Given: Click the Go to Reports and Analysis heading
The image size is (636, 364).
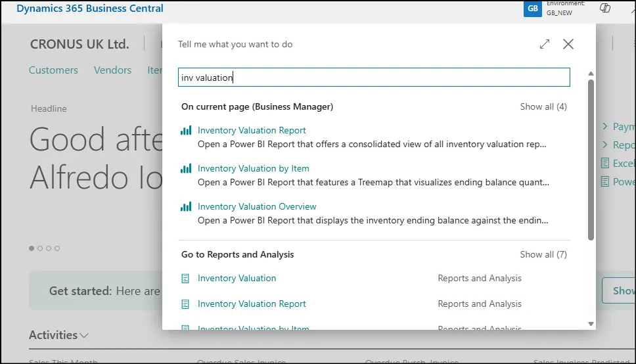Looking at the screenshot, I should point(238,254).
